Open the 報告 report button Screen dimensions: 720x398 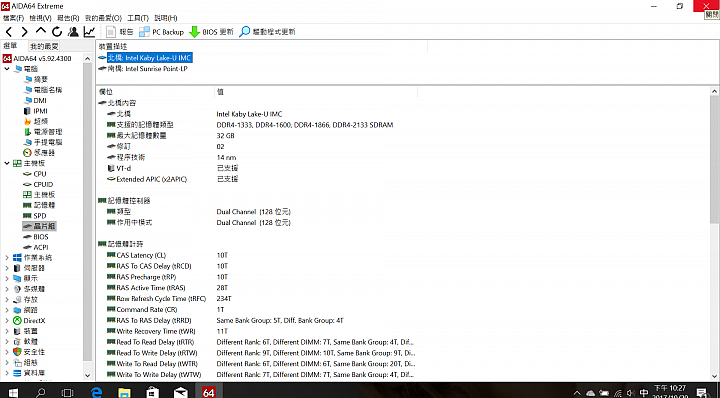click(119, 32)
